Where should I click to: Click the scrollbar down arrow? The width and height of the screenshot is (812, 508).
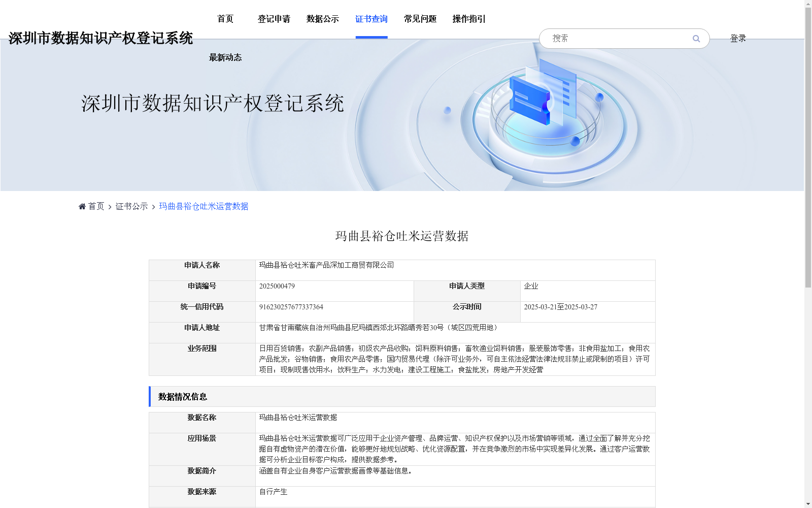[808, 504]
